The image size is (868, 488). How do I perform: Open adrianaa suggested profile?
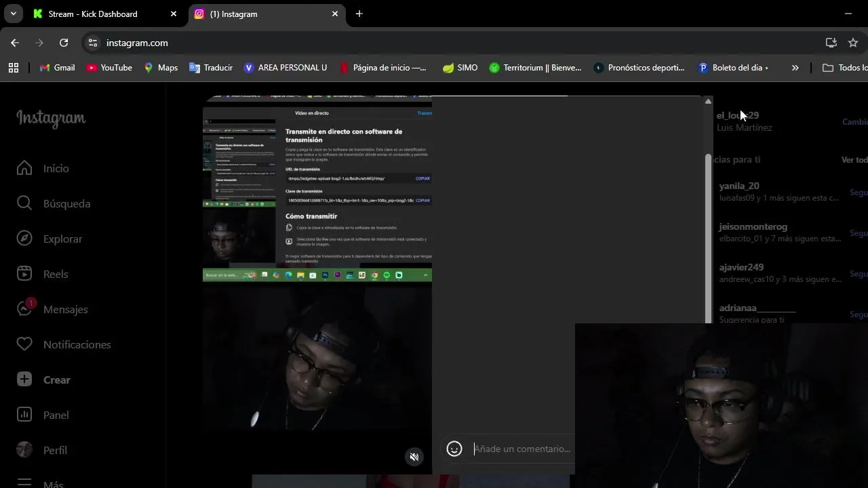[x=757, y=308]
